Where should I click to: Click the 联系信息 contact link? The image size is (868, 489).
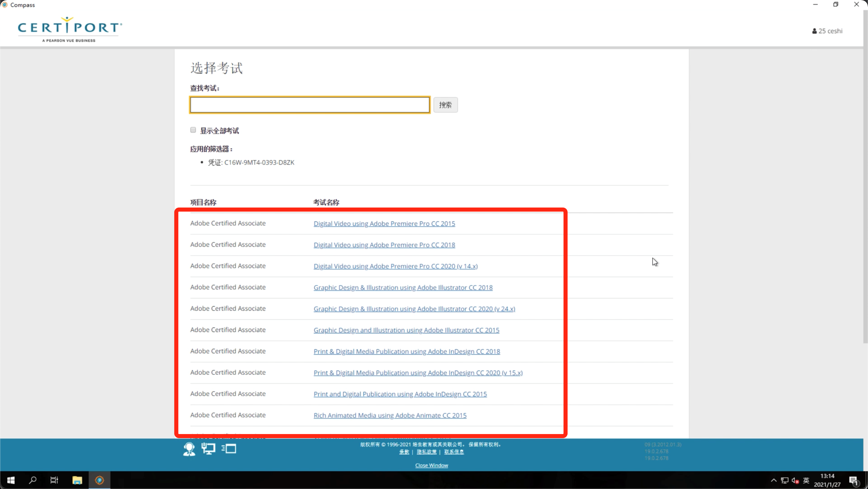pos(454,452)
